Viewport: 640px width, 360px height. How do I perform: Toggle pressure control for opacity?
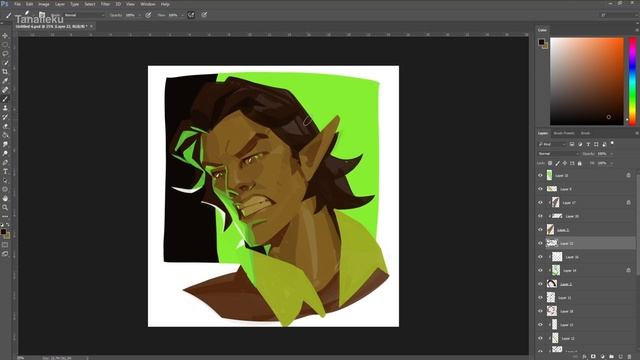[148, 15]
